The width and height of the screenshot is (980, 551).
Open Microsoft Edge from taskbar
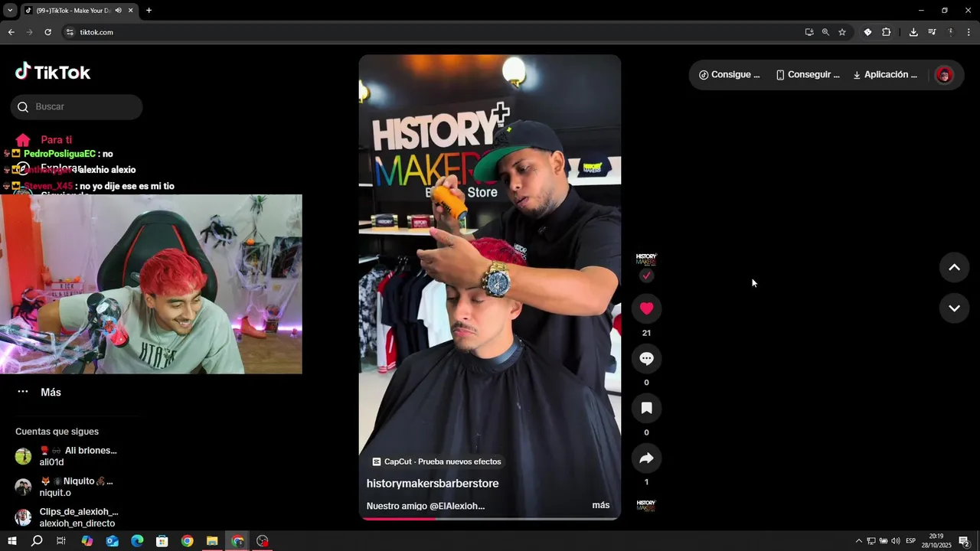[x=137, y=541]
